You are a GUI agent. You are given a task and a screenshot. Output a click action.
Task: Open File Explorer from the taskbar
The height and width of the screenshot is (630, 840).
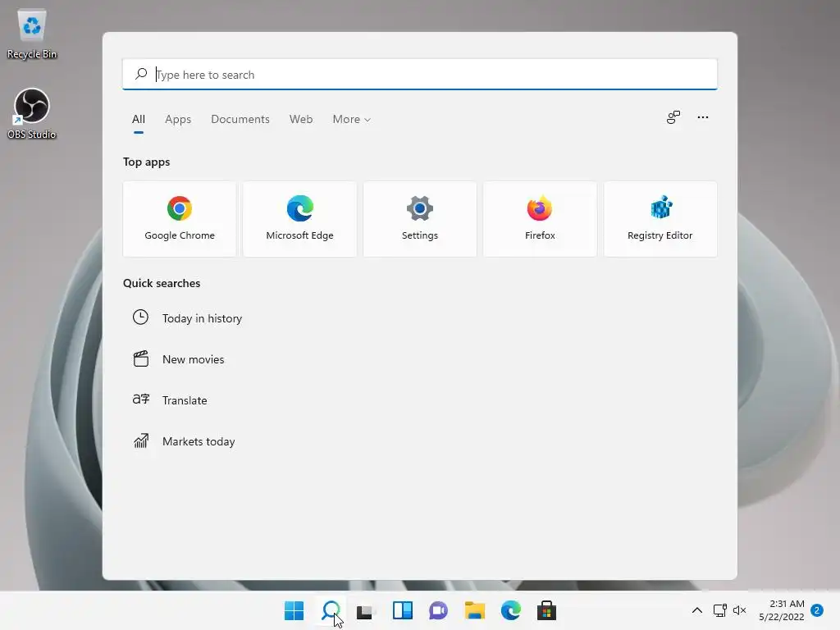coord(475,610)
